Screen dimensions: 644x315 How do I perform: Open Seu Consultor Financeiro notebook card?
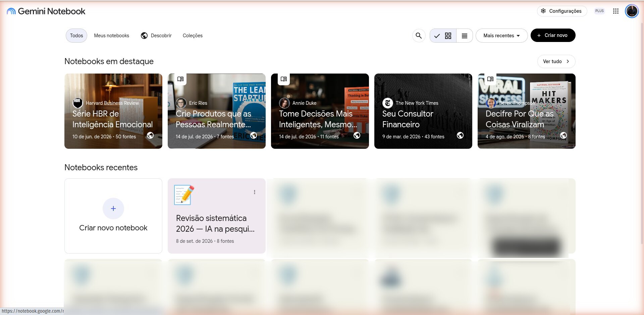pos(423,111)
